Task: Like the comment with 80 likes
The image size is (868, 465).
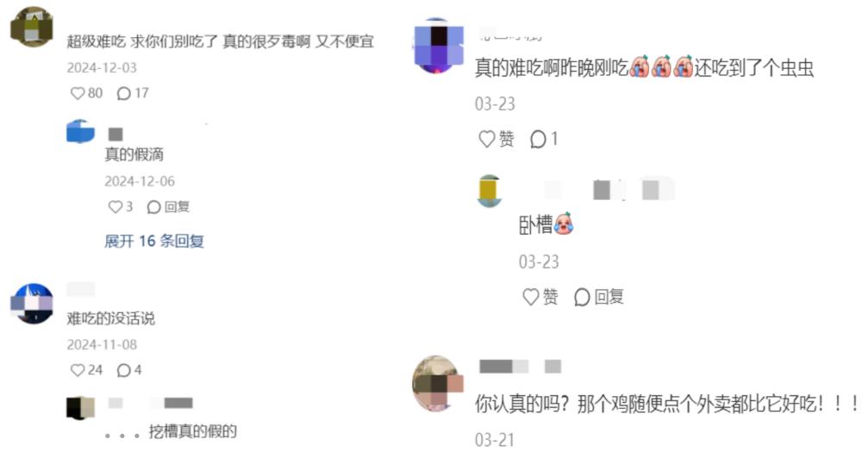Action: 86,93
